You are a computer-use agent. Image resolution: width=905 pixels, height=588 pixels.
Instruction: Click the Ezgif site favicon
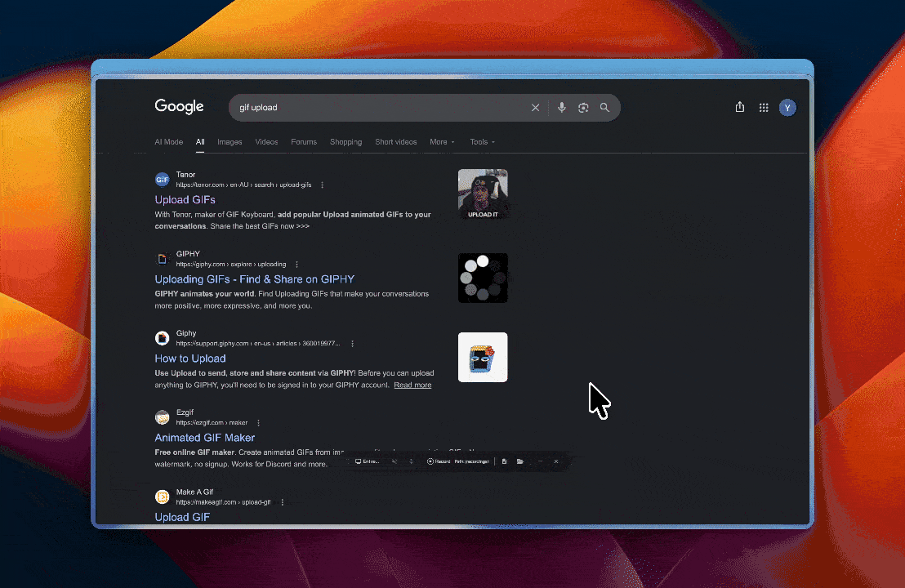[x=163, y=417]
